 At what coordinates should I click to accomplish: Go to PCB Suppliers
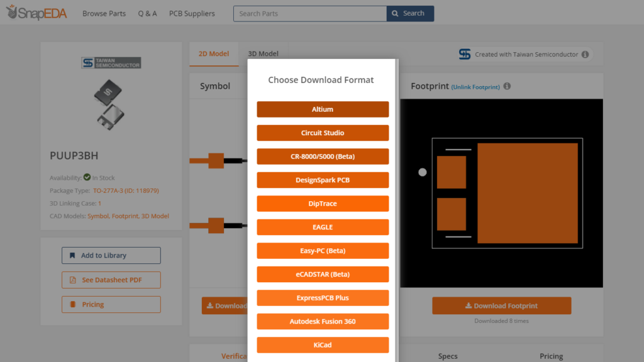tap(192, 14)
